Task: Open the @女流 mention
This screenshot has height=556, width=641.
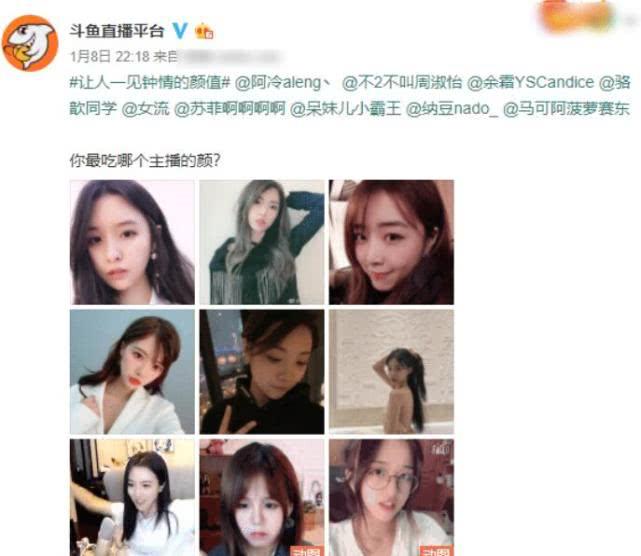Action: [145, 109]
